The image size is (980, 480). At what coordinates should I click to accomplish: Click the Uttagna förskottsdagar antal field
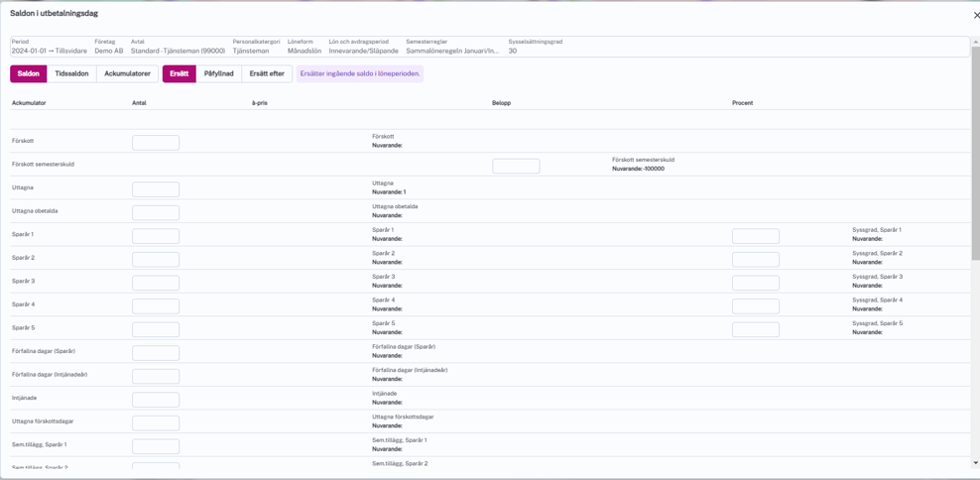click(156, 422)
